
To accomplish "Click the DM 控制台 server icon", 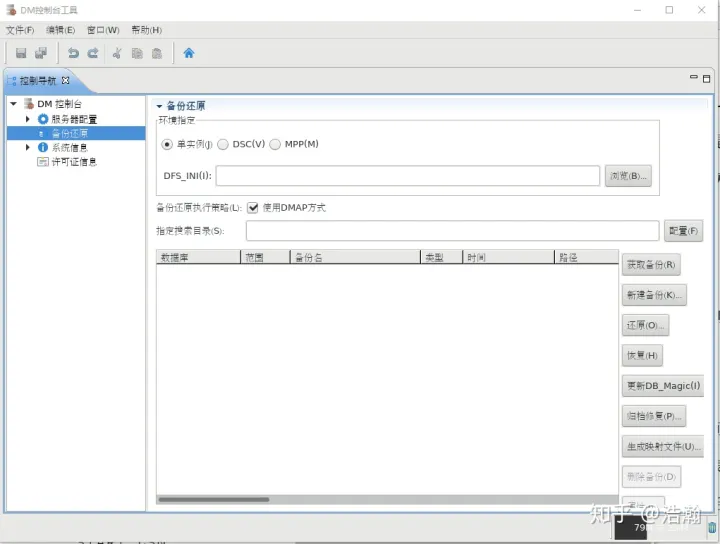I will point(29,104).
